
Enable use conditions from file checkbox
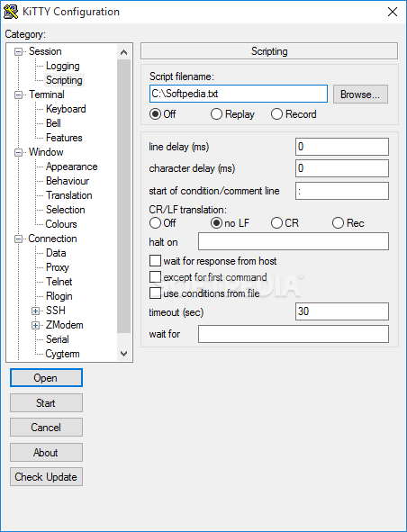(x=155, y=293)
